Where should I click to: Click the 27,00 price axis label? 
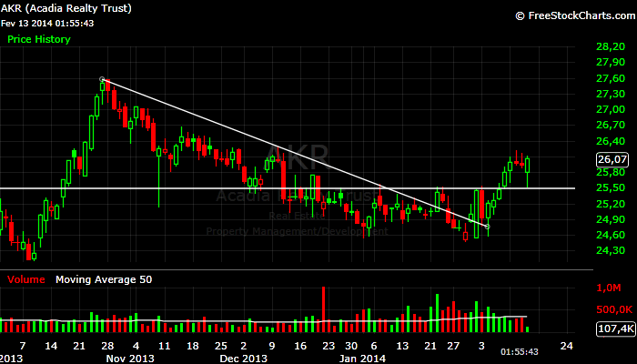[x=611, y=109]
